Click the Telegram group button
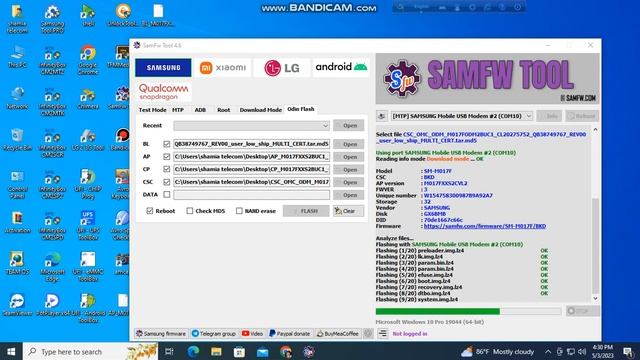Viewport: 640px width, 360px height. pos(214,333)
